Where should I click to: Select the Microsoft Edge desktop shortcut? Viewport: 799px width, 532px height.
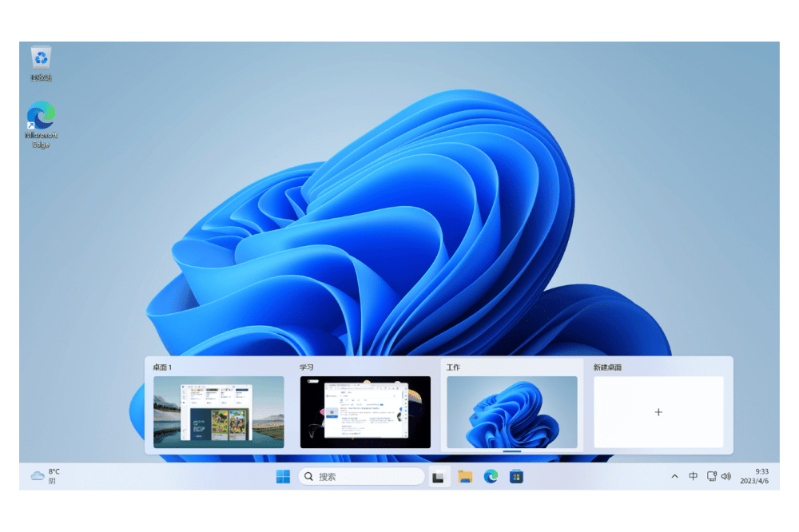point(41,117)
